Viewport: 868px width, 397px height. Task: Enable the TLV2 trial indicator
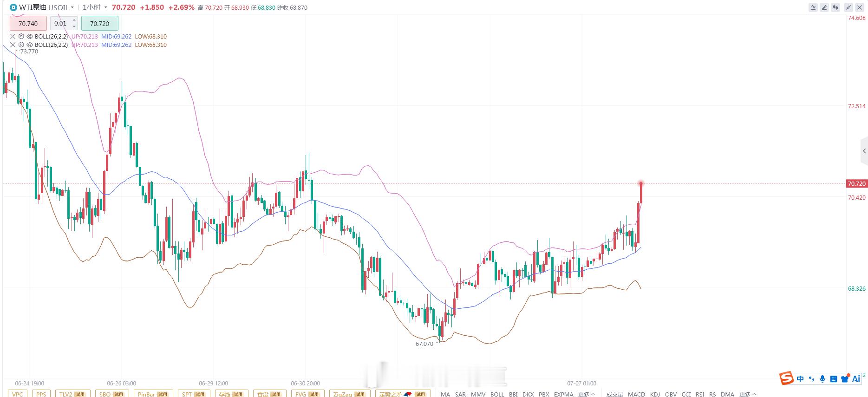pos(72,394)
